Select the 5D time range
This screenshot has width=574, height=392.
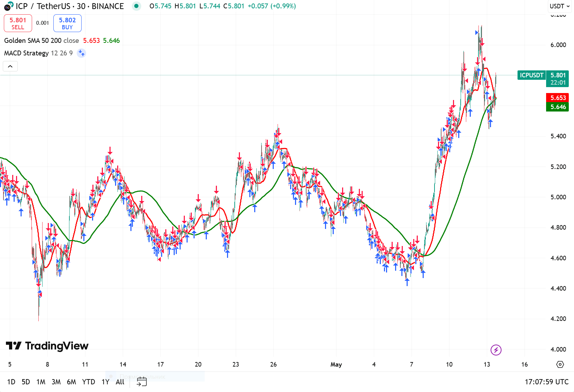click(26, 382)
